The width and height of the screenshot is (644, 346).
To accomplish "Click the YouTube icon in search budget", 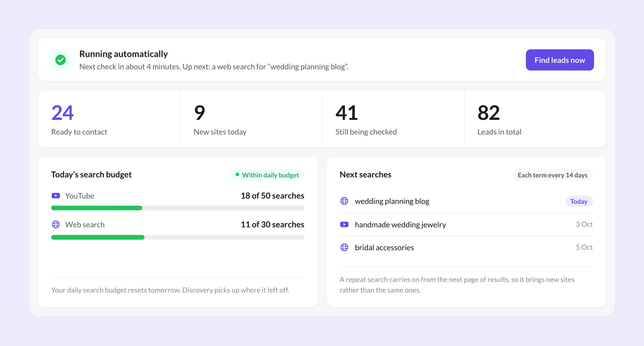I will (x=56, y=196).
